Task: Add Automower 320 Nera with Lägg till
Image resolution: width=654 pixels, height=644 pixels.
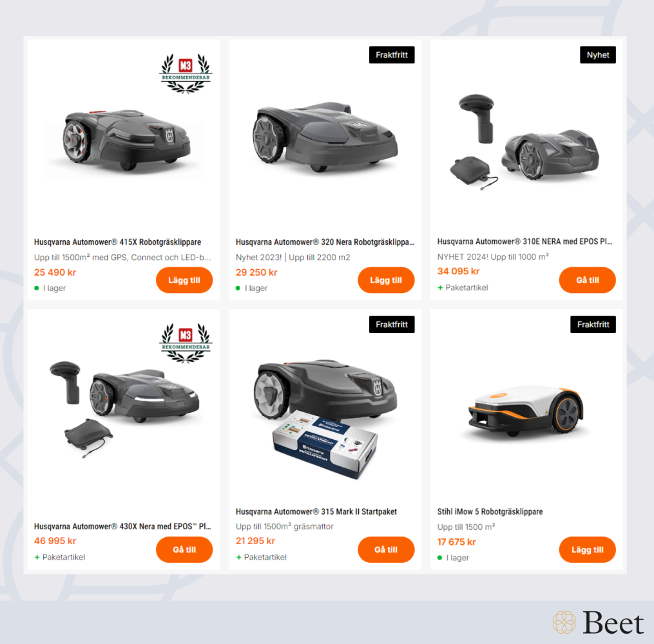Action: (386, 280)
